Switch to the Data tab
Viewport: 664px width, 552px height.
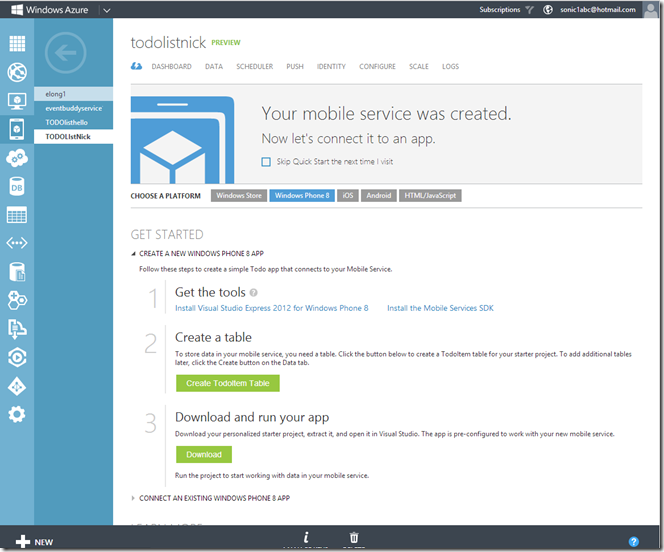pyautogui.click(x=214, y=66)
